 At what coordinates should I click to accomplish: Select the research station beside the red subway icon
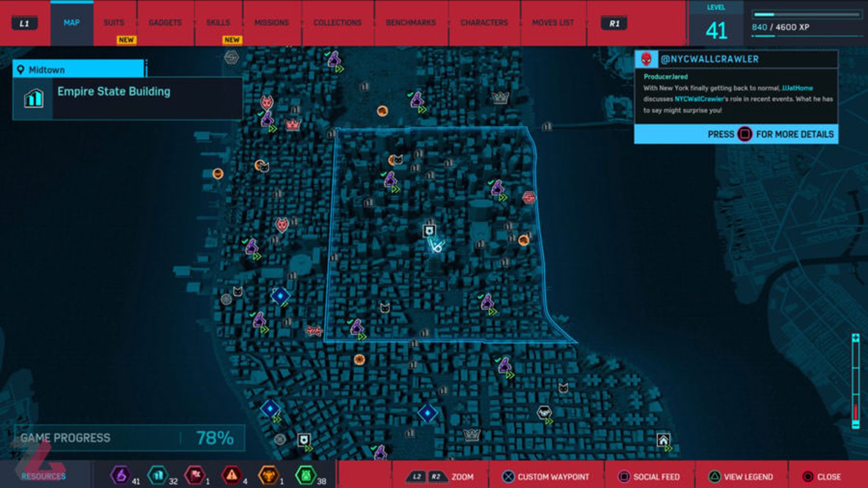tap(498, 188)
